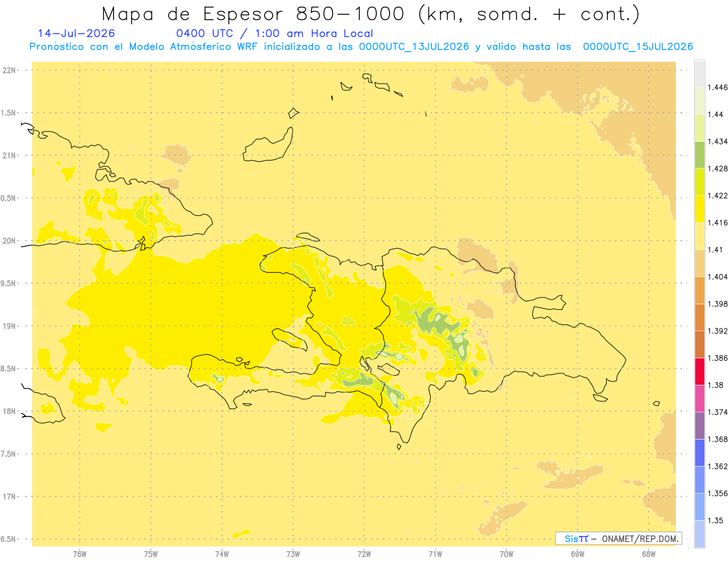The height and width of the screenshot is (562, 728).
Task: Pick the purple swatch between 1.374 and 1.368
Action: click(x=699, y=426)
